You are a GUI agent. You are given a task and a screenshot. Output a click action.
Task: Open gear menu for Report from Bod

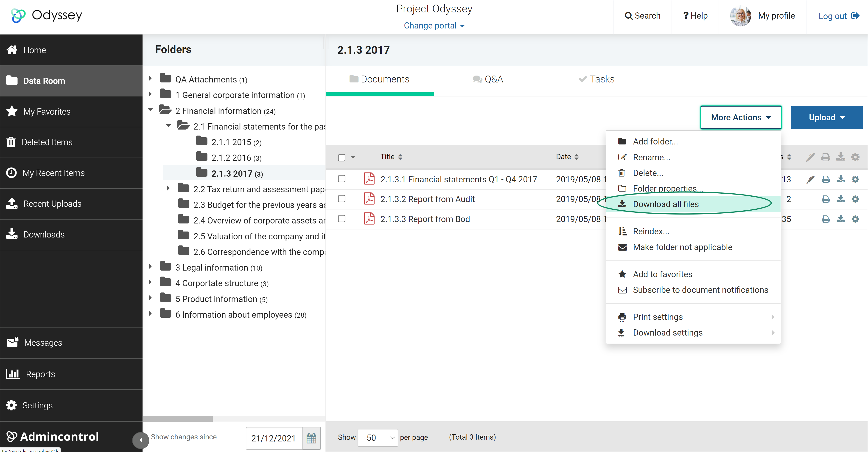[855, 219]
